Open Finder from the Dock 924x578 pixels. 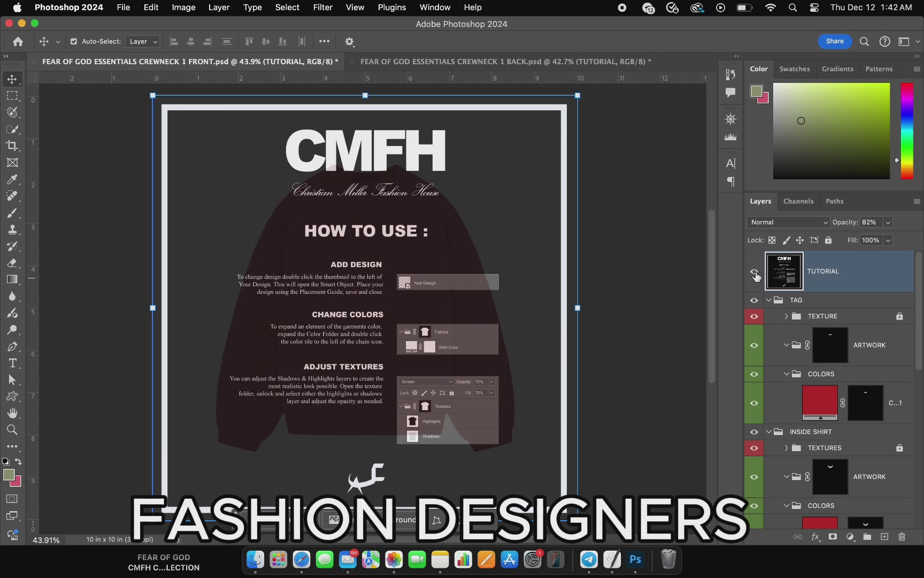point(255,560)
